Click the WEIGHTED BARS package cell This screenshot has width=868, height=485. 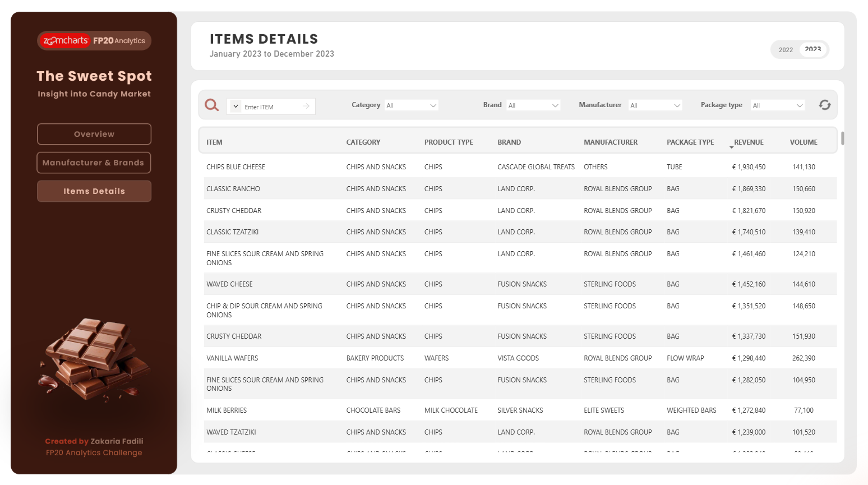click(691, 410)
